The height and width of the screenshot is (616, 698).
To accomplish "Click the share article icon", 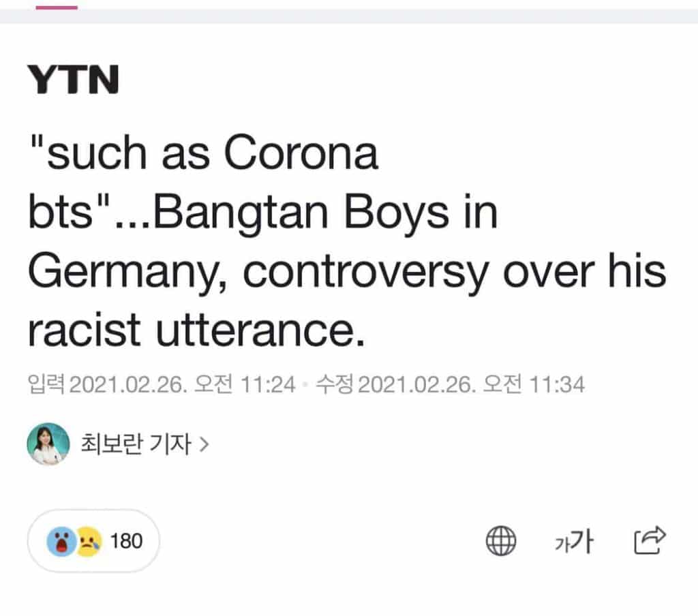I will tap(650, 540).
